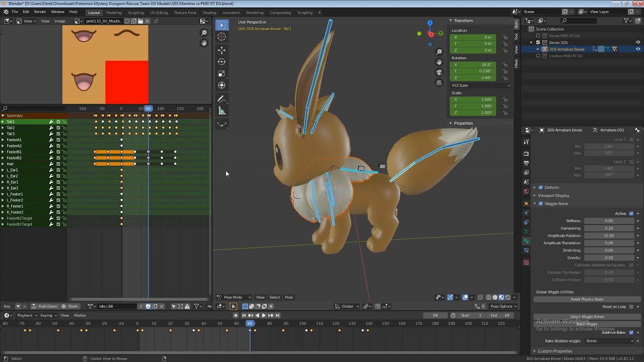The height and width of the screenshot is (362, 644).
Task: Choose the Move tool in viewport toolbar
Action: (x=222, y=50)
